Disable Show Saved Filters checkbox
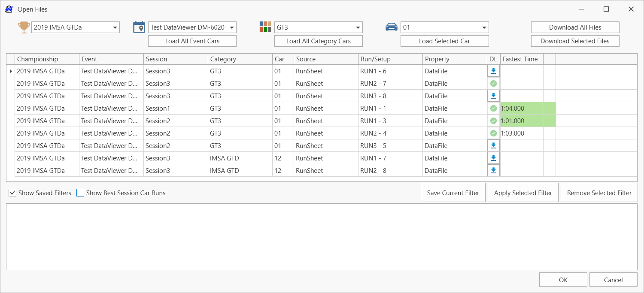This screenshot has height=293, width=644. (x=12, y=193)
